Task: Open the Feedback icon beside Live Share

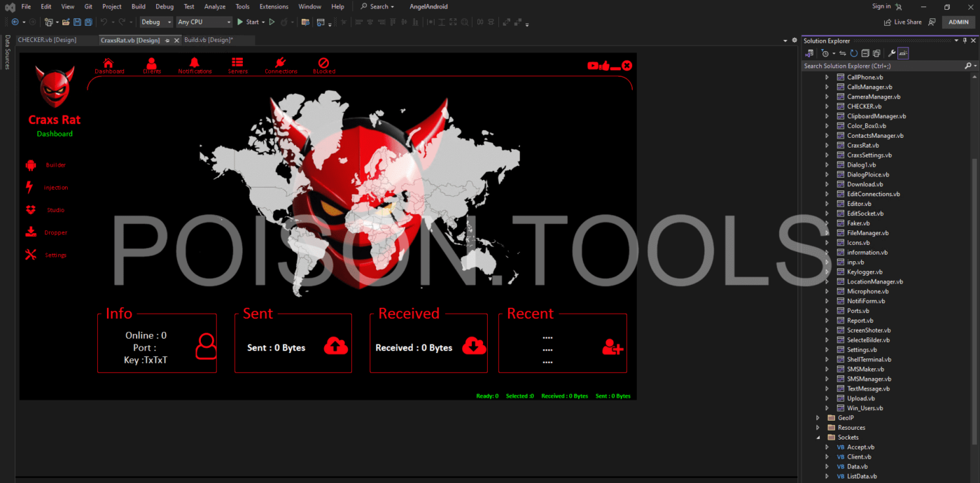Action: point(932,22)
